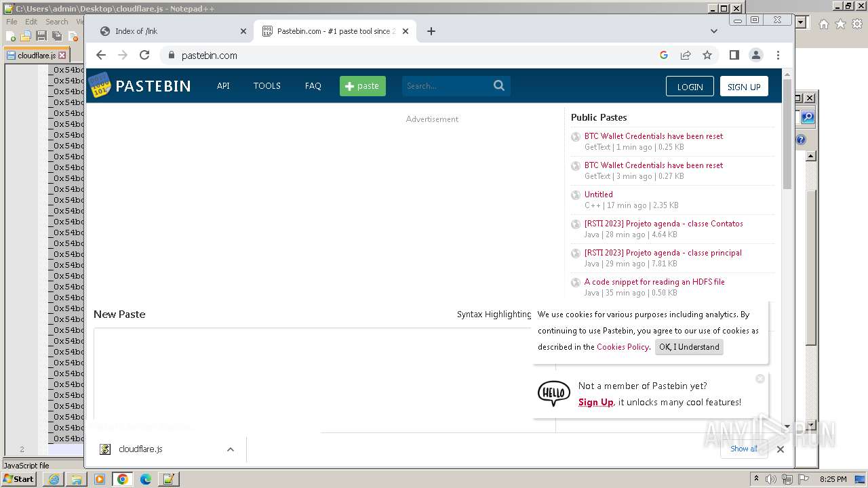
Task: Open Notepad++ File menu
Action: coord(12,22)
